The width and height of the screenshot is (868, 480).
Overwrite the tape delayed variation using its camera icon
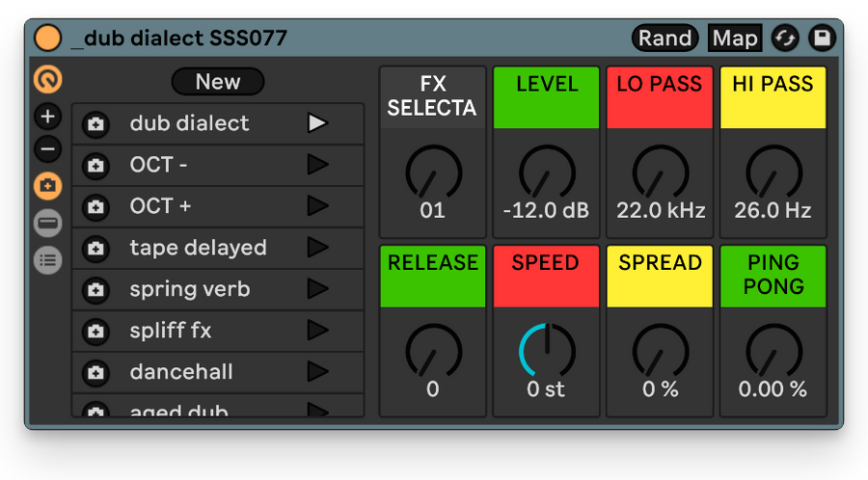click(x=95, y=248)
